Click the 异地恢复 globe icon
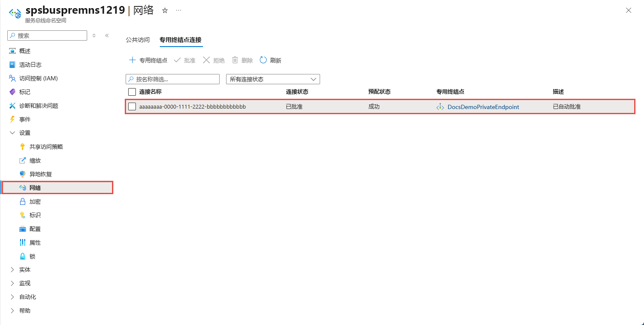Image resolution: width=644 pixels, height=325 pixels. click(x=23, y=174)
